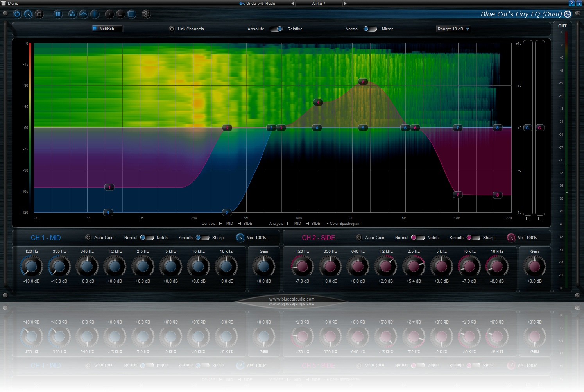Click checkbox under pink gain slider

[x=540, y=218]
